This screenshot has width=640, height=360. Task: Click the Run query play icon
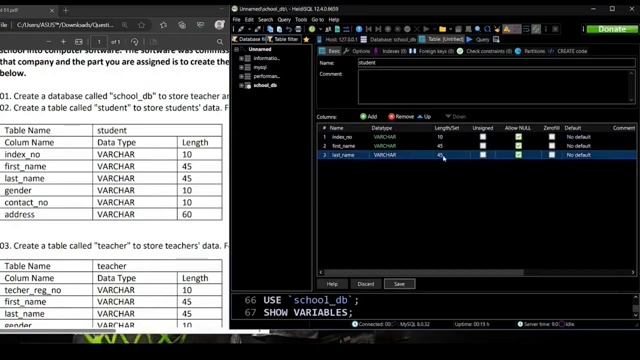pos(426,29)
